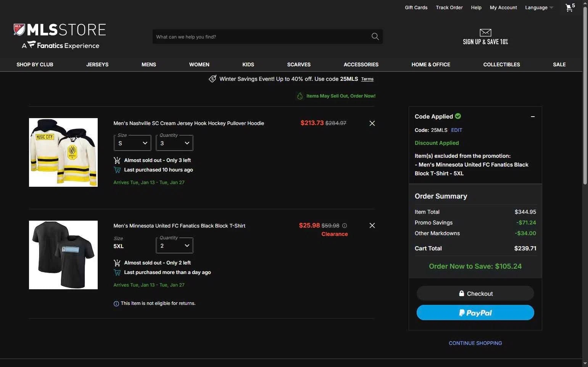Viewport: 588px width, 367px height.
Task: Open My Account
Action: click(x=503, y=8)
